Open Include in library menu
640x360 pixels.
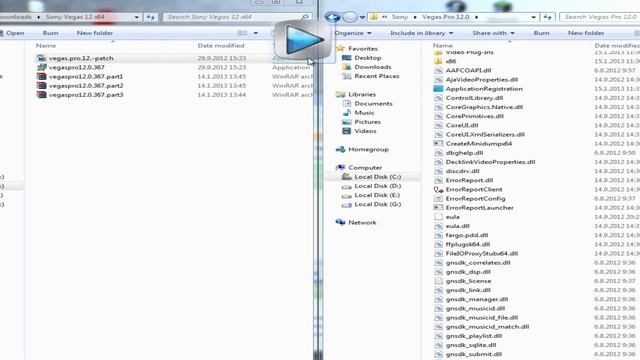click(421, 33)
